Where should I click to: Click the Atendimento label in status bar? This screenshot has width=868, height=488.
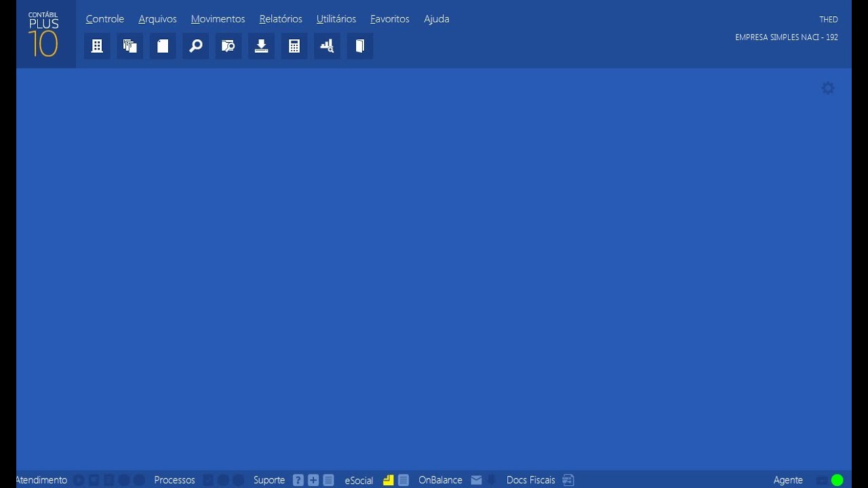[42, 480]
